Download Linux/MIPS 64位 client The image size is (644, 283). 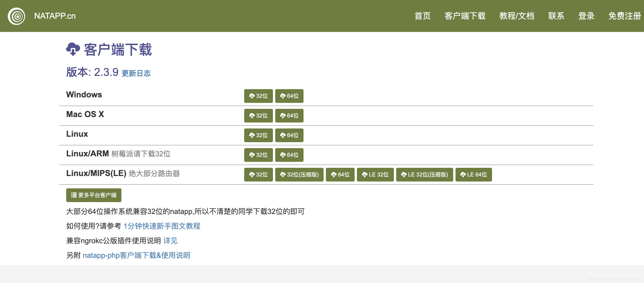(340, 175)
